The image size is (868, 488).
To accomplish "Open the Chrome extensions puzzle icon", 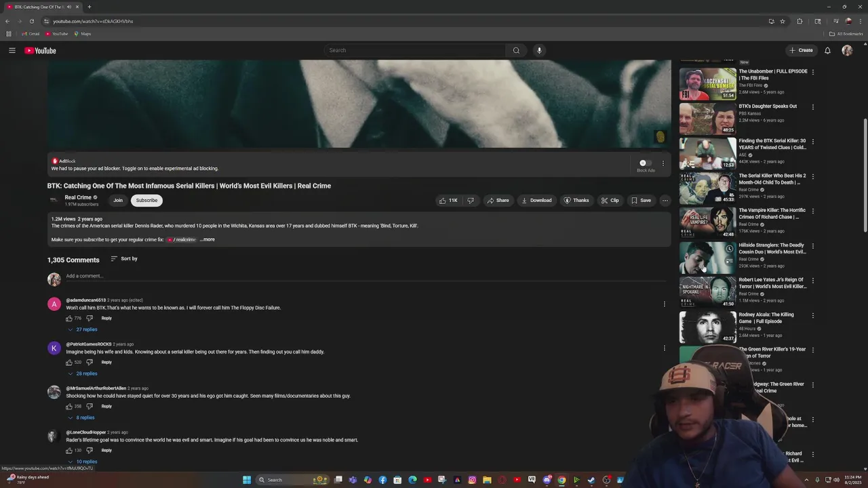I will [800, 21].
